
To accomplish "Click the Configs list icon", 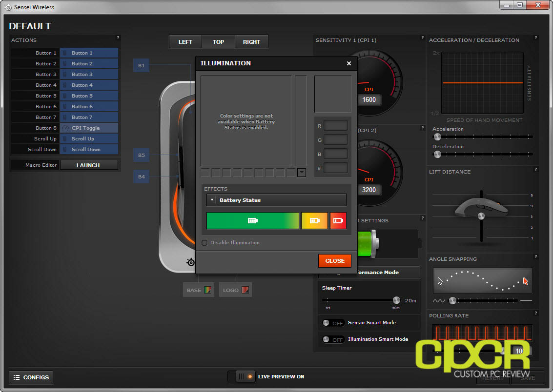I will tap(16, 377).
